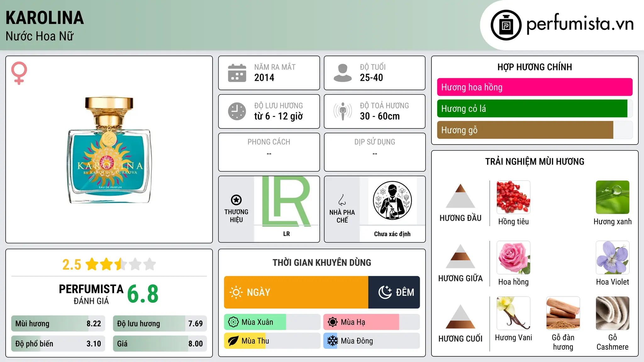Click the Giá 8.00 score bar
This screenshot has width=644, height=362.
160,343
